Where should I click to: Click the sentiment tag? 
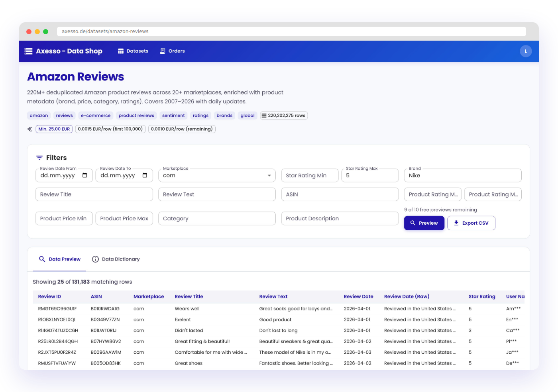tap(173, 116)
